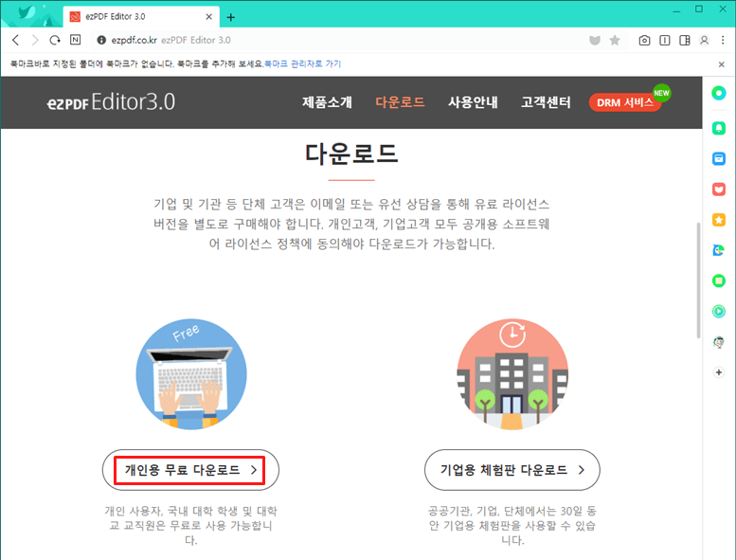Open the blue-yellow document sidebar icon
736x560 pixels.
(x=719, y=250)
